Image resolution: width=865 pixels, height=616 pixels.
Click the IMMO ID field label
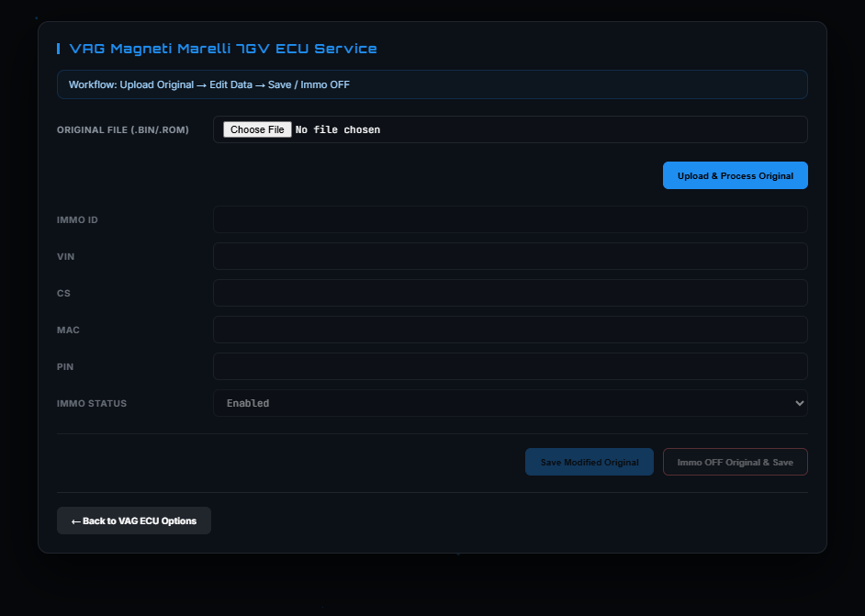click(77, 219)
